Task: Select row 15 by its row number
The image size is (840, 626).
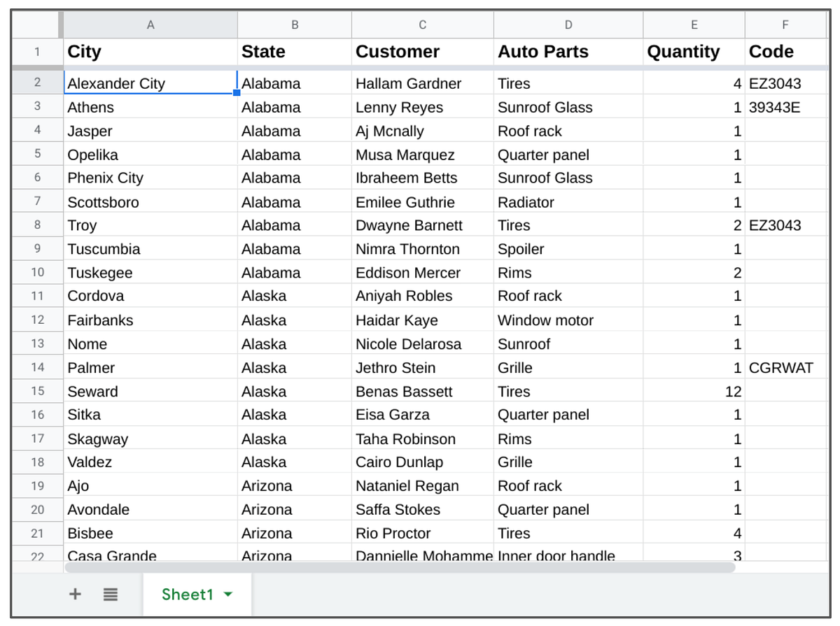Action: click(37, 391)
